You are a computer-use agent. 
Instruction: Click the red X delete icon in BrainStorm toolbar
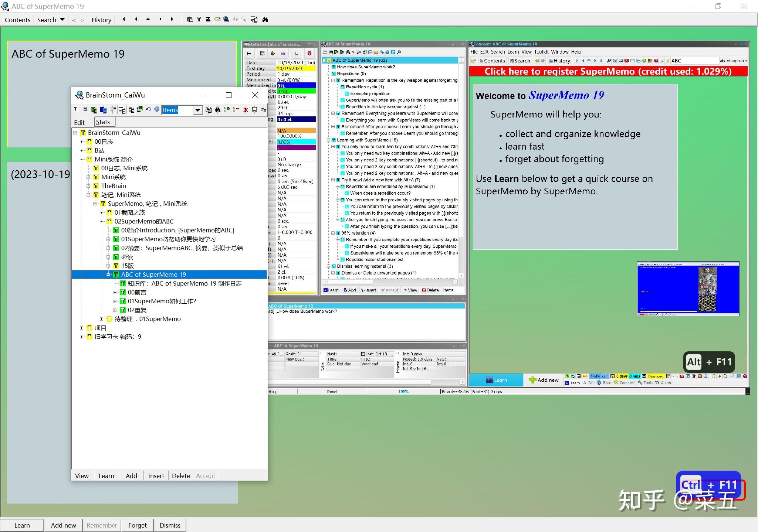(x=246, y=110)
